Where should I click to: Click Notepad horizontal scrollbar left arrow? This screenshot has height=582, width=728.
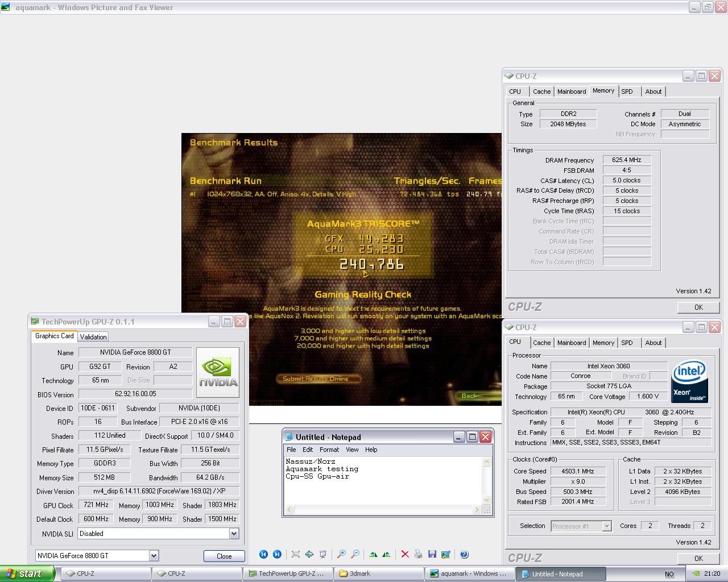pyautogui.click(x=289, y=510)
